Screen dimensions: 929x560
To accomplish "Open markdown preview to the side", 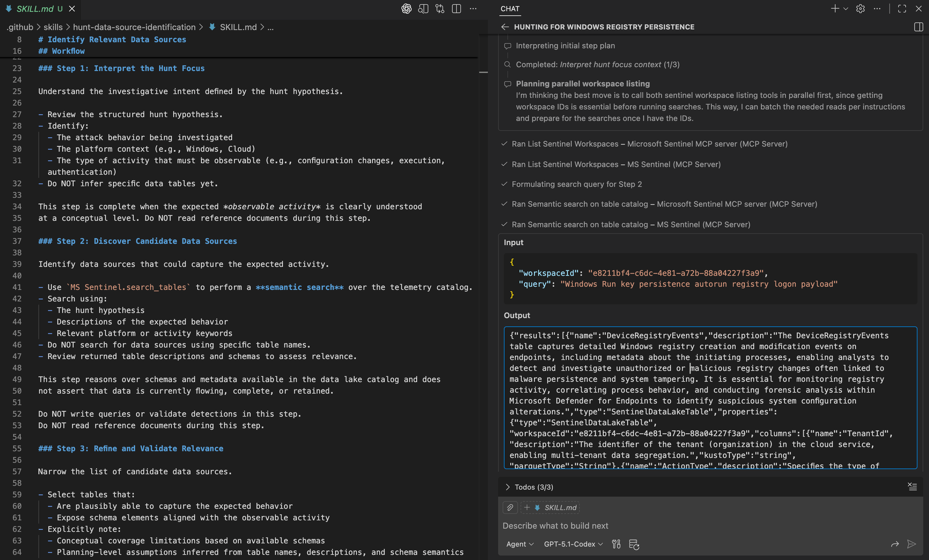I will click(423, 9).
